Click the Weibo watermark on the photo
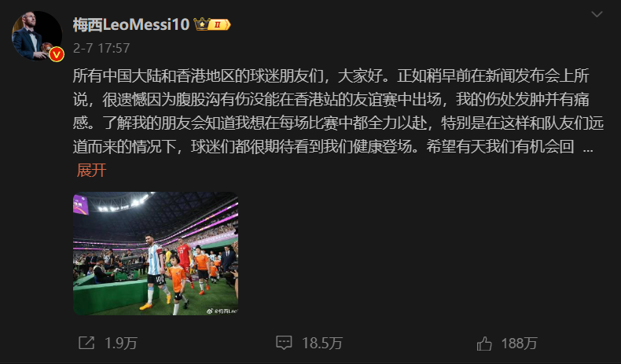 pos(222,311)
